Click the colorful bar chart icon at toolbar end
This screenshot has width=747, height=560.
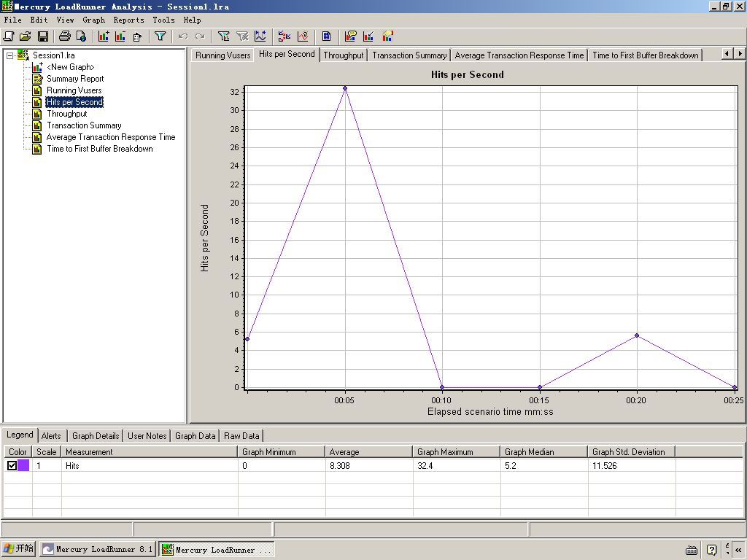click(x=387, y=36)
